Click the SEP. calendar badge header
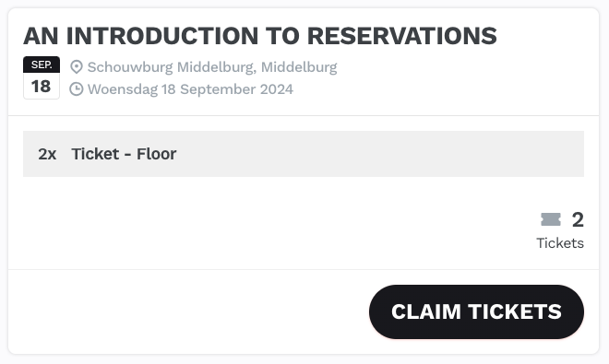Viewport: 609px width, 364px height. coord(42,65)
